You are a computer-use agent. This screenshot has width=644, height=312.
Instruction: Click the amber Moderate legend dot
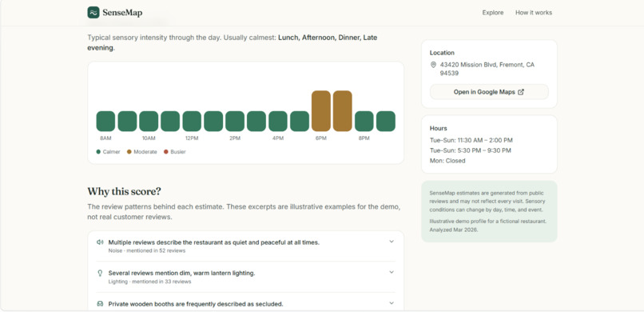click(x=129, y=152)
